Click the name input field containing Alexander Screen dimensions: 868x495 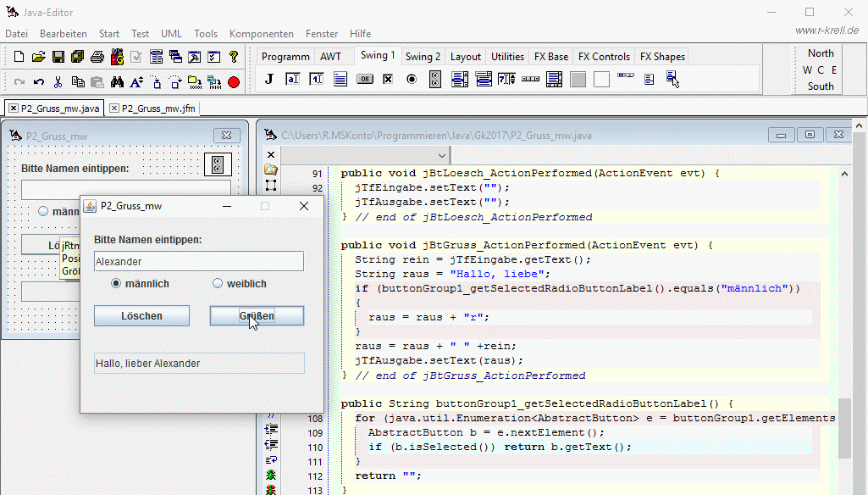[x=198, y=262]
